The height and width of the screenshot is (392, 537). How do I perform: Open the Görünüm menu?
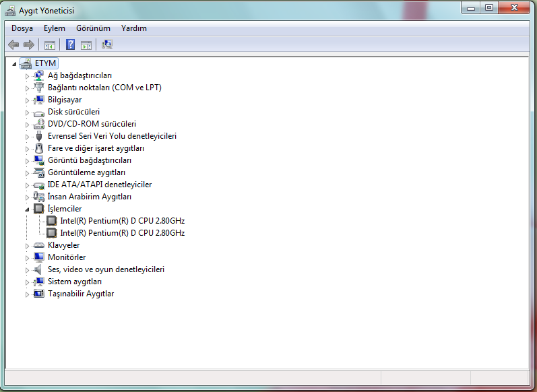click(93, 28)
